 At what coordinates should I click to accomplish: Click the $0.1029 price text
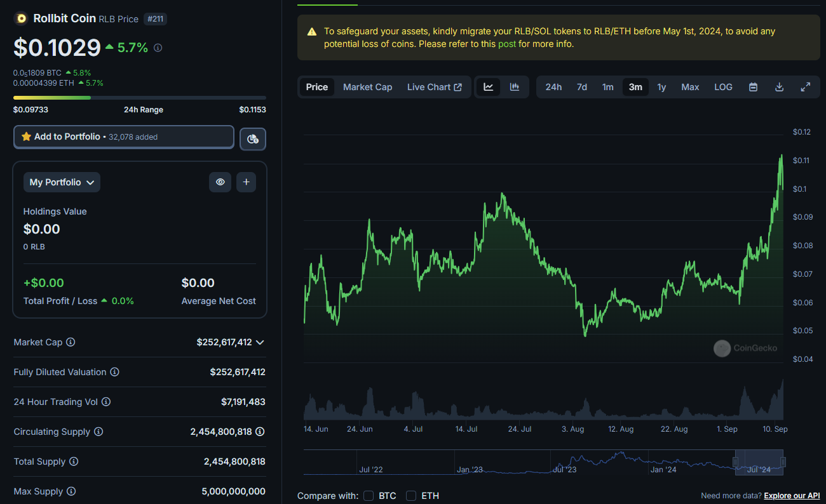(57, 48)
